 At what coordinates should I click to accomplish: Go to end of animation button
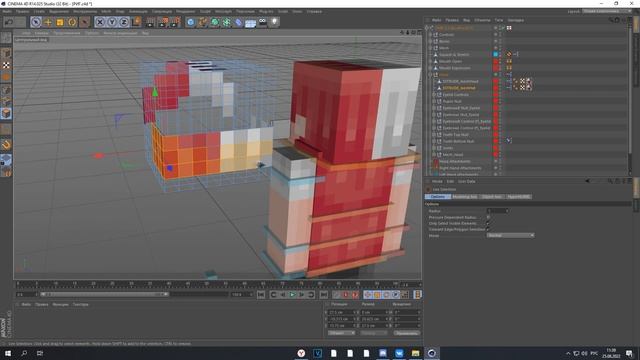[x=324, y=295]
